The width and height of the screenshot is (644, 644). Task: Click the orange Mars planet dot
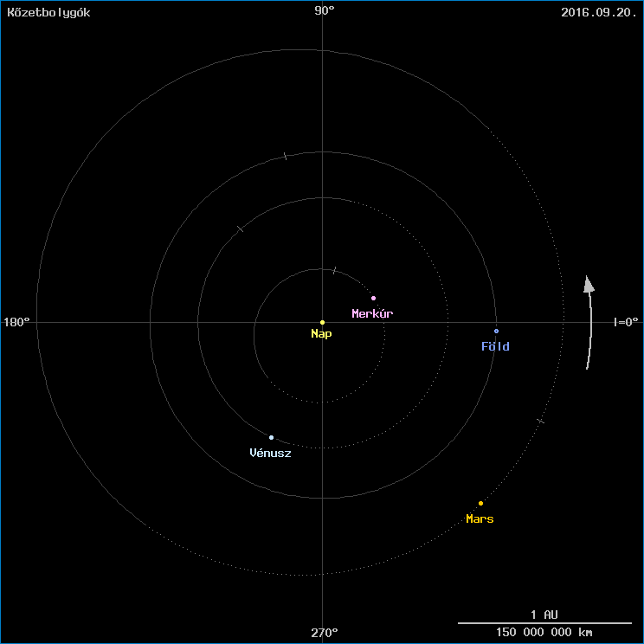(x=480, y=503)
